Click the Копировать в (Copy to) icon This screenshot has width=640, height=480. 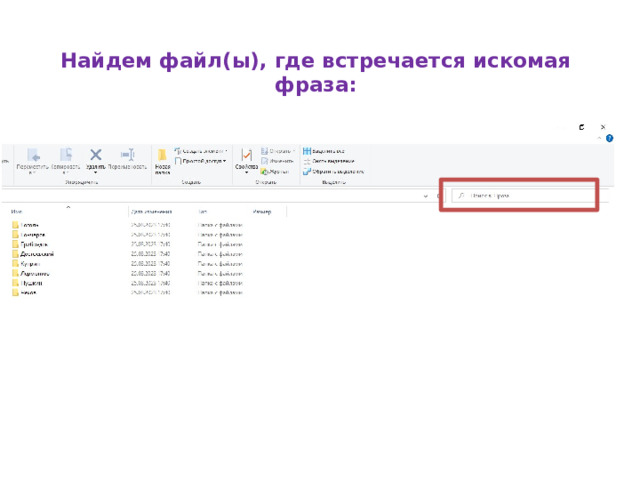[66, 155]
